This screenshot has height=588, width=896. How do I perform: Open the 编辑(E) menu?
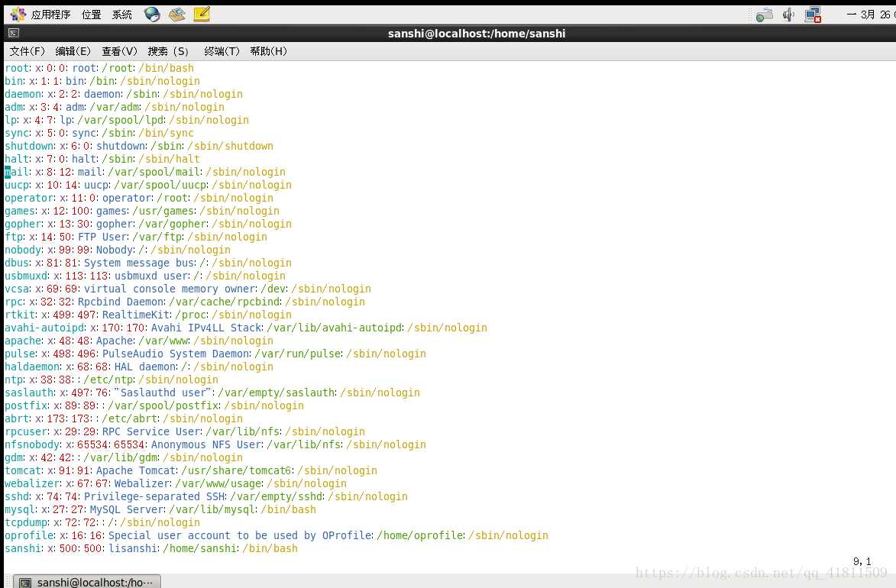coord(73,51)
